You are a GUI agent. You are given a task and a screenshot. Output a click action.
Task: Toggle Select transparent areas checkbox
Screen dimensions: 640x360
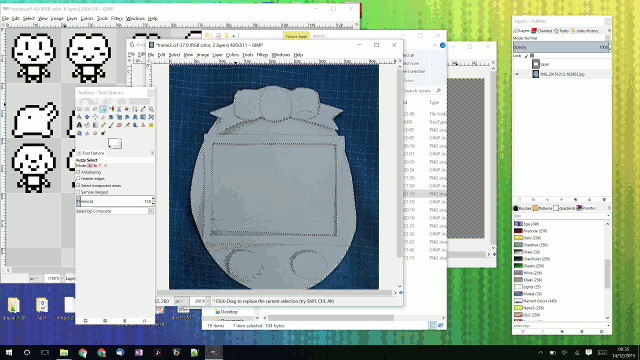pos(78,185)
